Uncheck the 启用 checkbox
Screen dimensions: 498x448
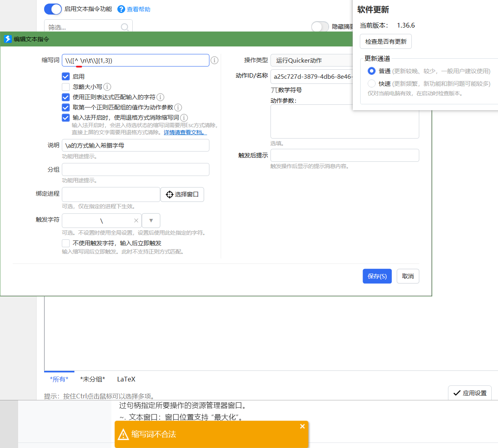(x=66, y=76)
